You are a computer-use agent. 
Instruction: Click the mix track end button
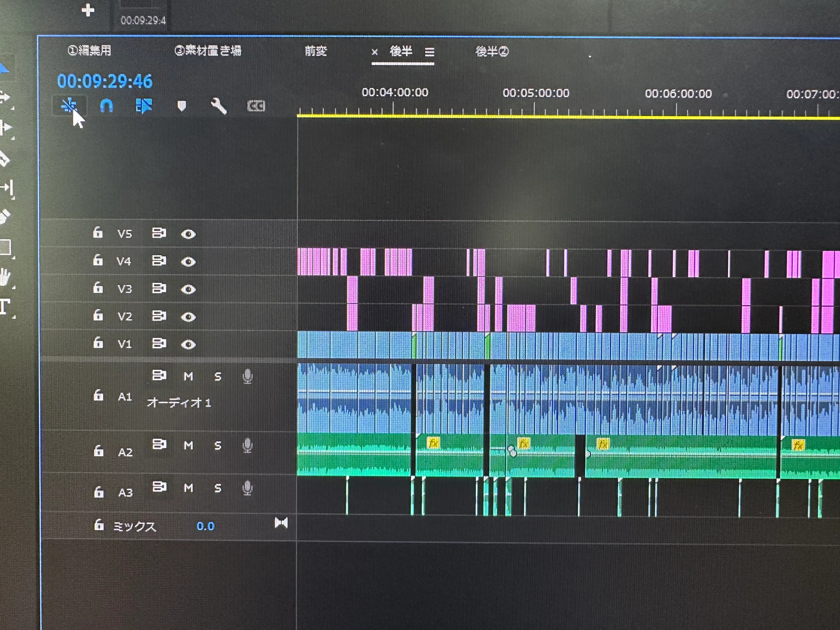click(x=281, y=523)
